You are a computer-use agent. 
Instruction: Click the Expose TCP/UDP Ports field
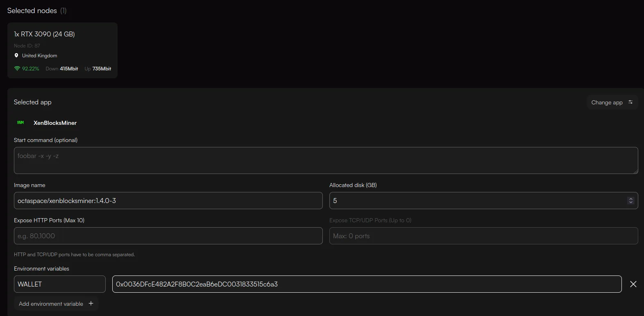click(483, 236)
